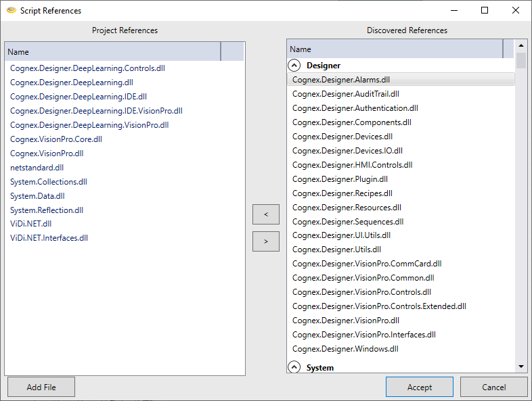Choose Cognex.Designer.Alarms.dll in Discovered References
The width and height of the screenshot is (532, 401).
coord(340,80)
